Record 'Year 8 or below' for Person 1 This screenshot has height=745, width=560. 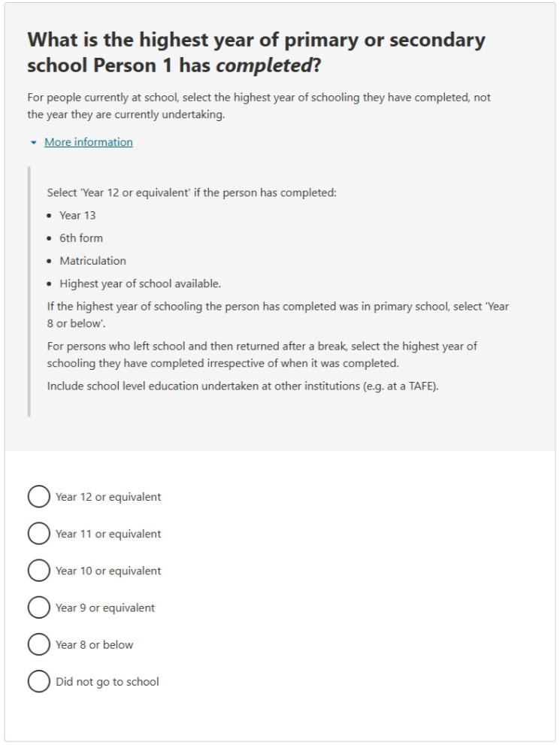point(38,644)
